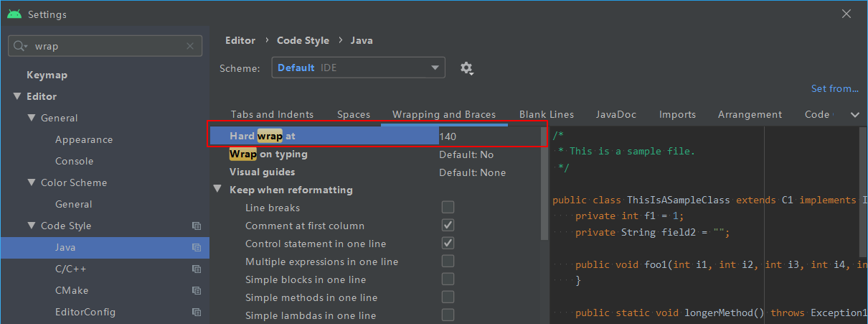Open the JavaDoc tab
Screen dimensions: 868x324
click(615, 114)
